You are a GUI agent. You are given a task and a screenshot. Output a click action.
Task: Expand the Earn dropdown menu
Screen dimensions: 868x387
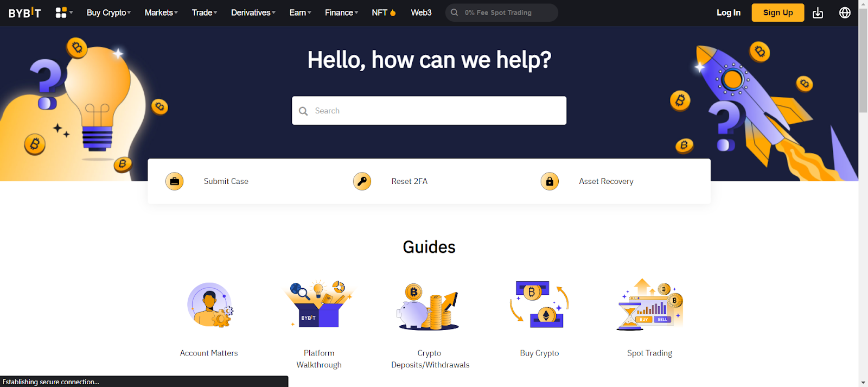click(300, 12)
